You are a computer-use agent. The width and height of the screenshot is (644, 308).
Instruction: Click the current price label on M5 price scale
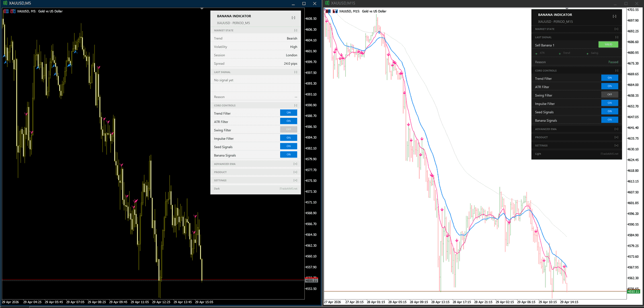312,281
